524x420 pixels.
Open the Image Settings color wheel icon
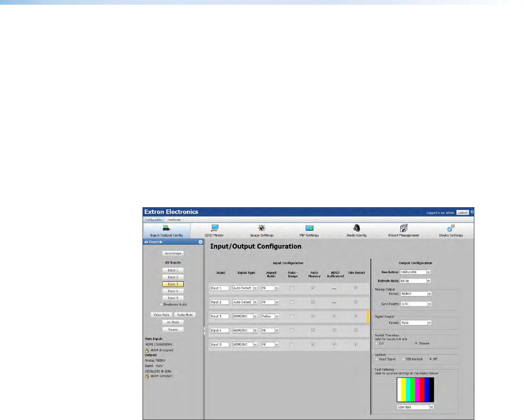(262, 228)
